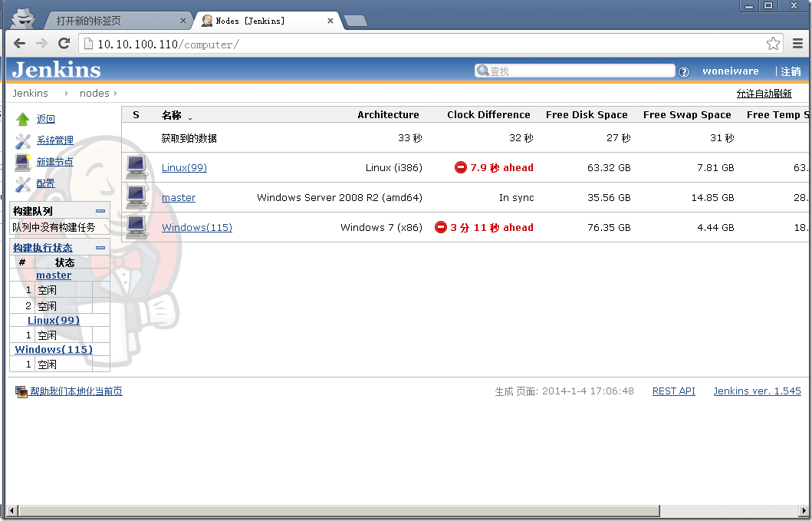This screenshot has height=521, width=812.
Task: Open the 返回 link
Action: tap(45, 119)
